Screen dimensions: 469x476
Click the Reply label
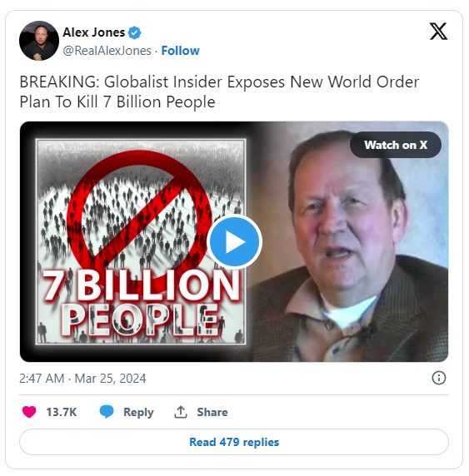pyautogui.click(x=138, y=412)
